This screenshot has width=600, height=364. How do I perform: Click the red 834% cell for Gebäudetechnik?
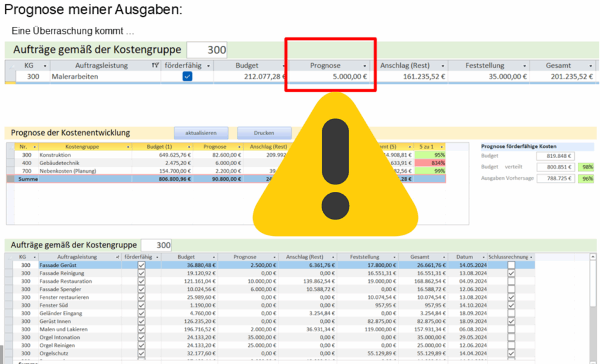coord(429,163)
